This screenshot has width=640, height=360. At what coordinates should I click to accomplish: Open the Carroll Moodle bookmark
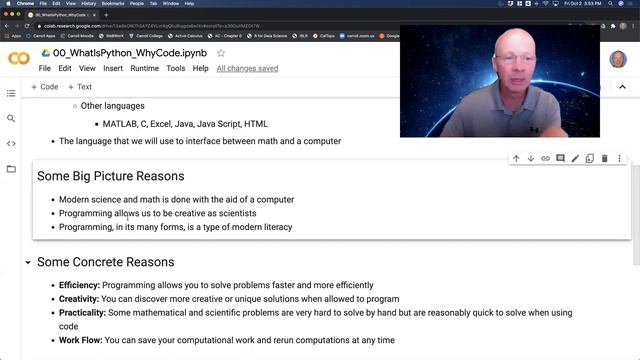77,36
